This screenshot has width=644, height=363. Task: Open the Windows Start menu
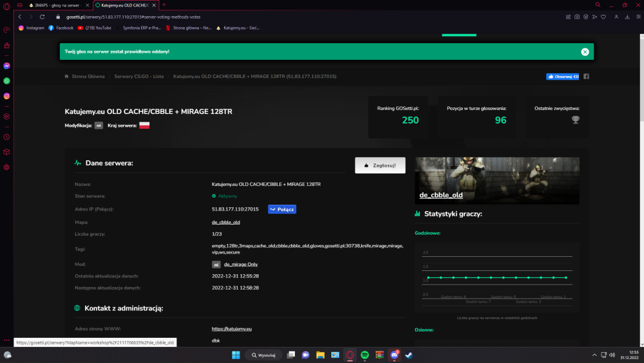[236, 355]
